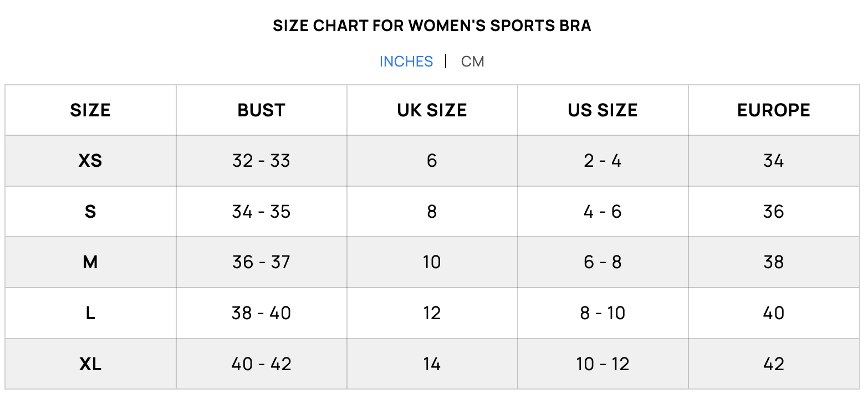
Task: Select the M size row label
Action: [x=90, y=262]
